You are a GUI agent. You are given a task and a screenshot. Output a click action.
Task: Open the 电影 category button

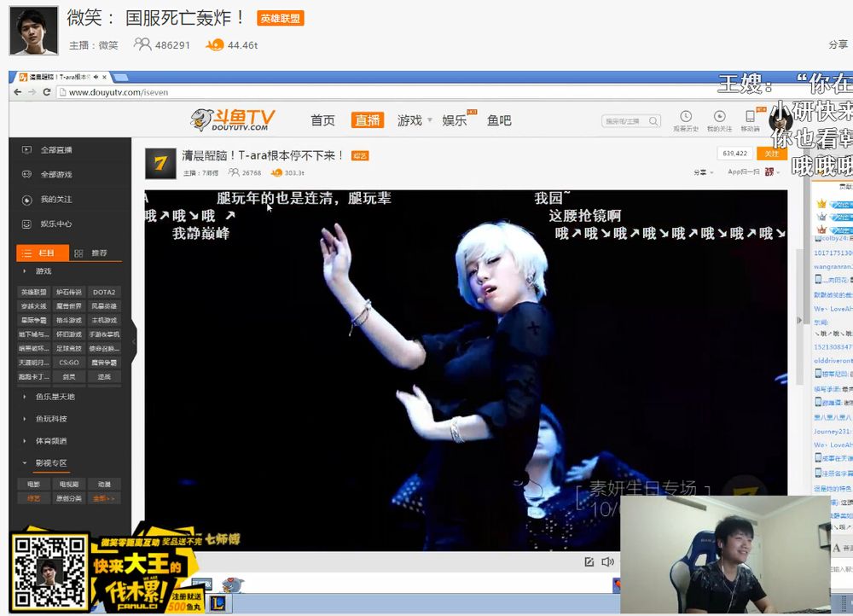(x=34, y=484)
